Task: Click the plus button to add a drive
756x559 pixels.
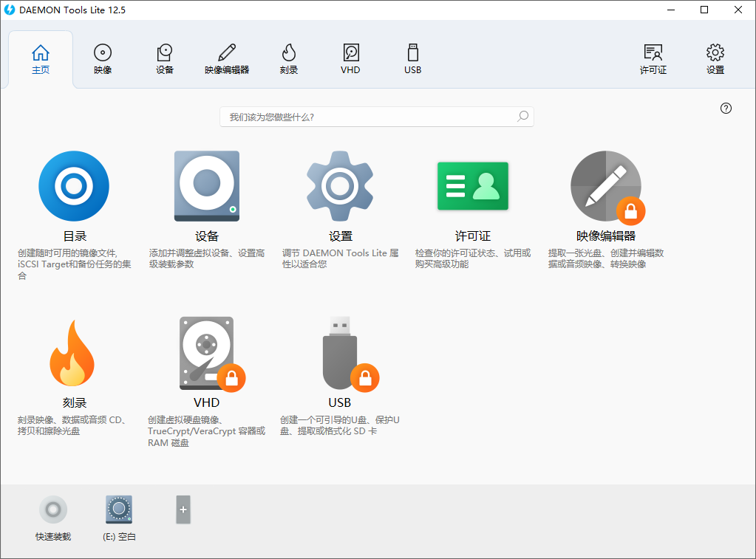Action: pos(182,510)
